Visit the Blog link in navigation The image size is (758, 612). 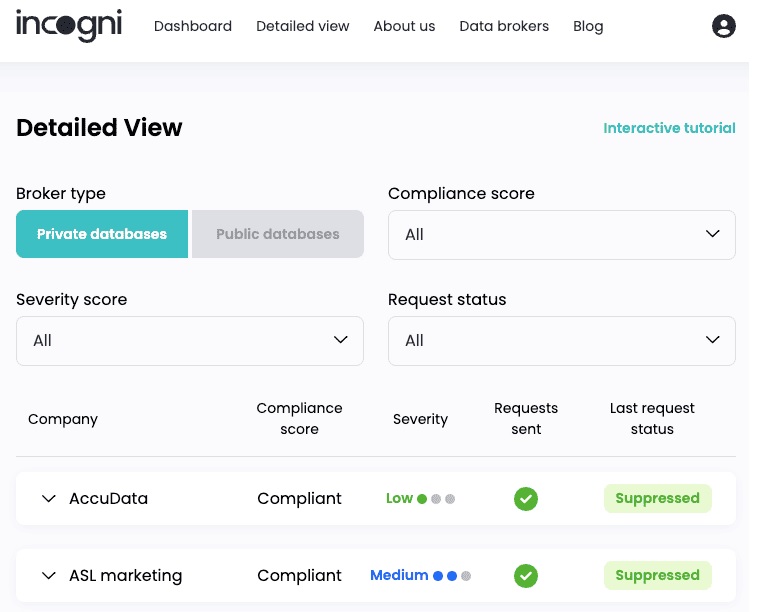[588, 26]
